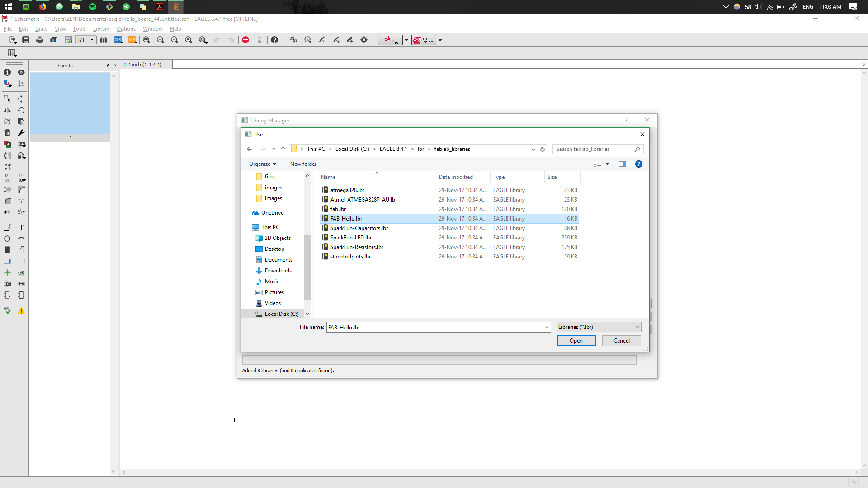868x488 pixels.
Task: Go up one folder with the up arrow
Action: coord(283,149)
